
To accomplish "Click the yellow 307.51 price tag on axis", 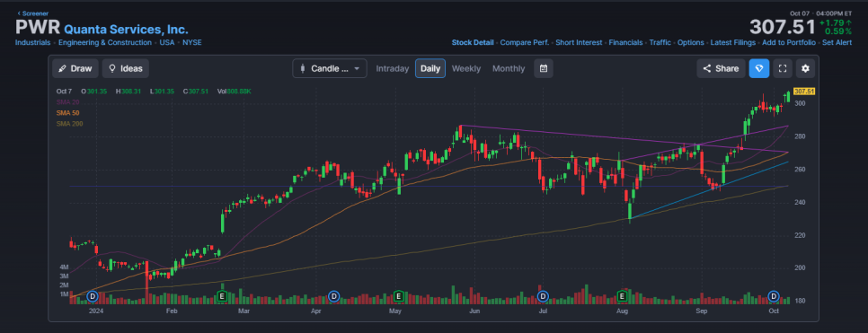I will click(x=804, y=92).
